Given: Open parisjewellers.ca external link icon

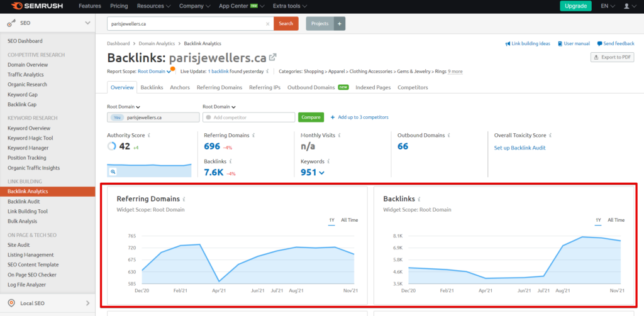Looking at the screenshot, I should pos(272,57).
